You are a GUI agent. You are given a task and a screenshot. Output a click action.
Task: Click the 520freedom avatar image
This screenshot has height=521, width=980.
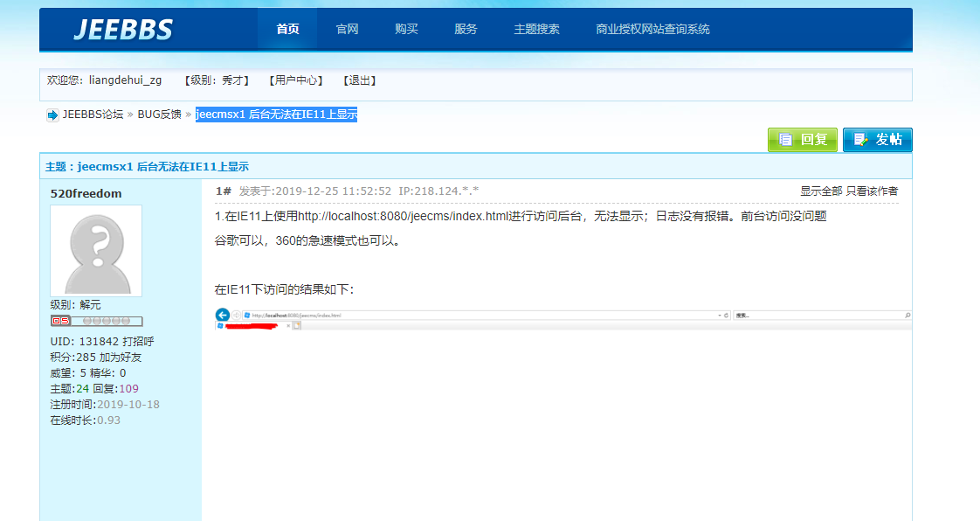pyautogui.click(x=96, y=251)
